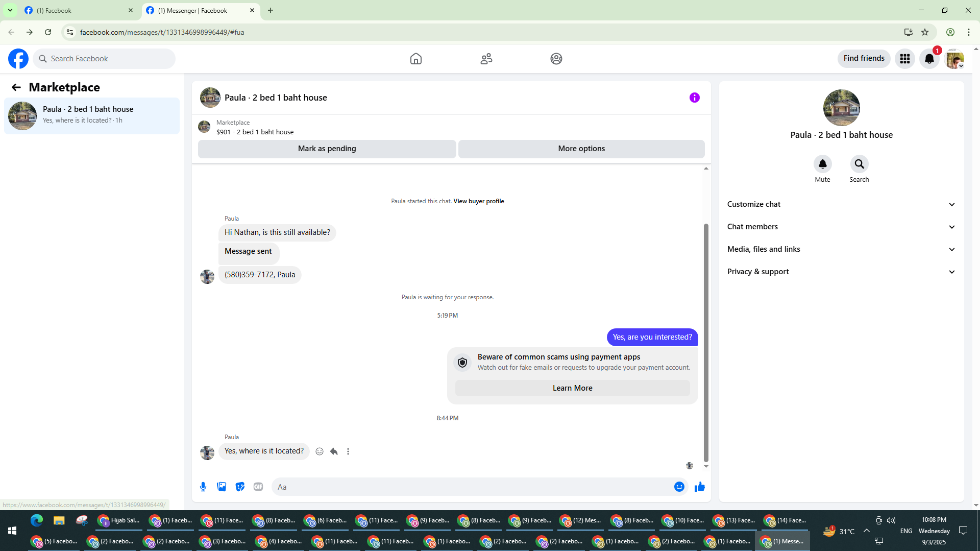Open More options for the listing
The width and height of the screenshot is (980, 551).
click(581, 149)
